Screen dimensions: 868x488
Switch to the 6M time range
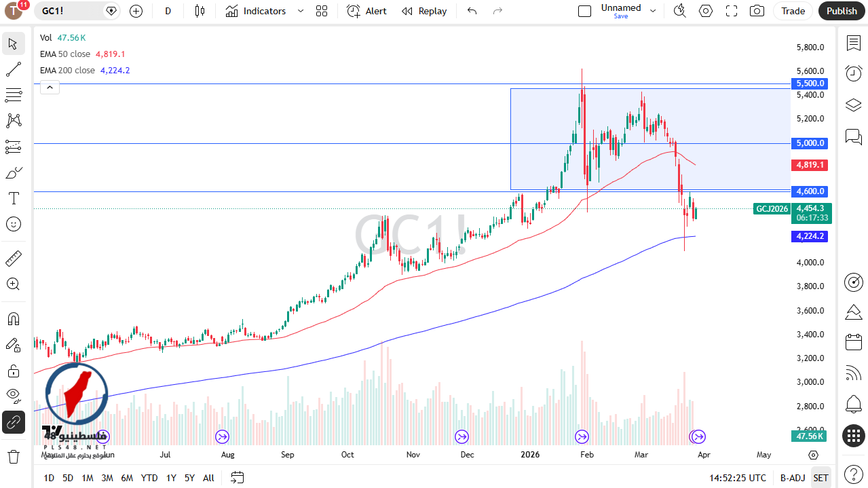pyautogui.click(x=126, y=478)
